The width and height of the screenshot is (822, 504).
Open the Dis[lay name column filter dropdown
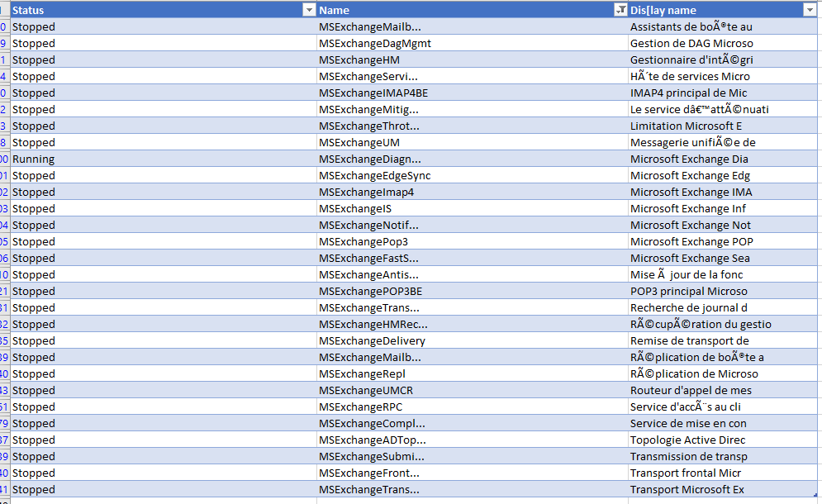tap(809, 10)
